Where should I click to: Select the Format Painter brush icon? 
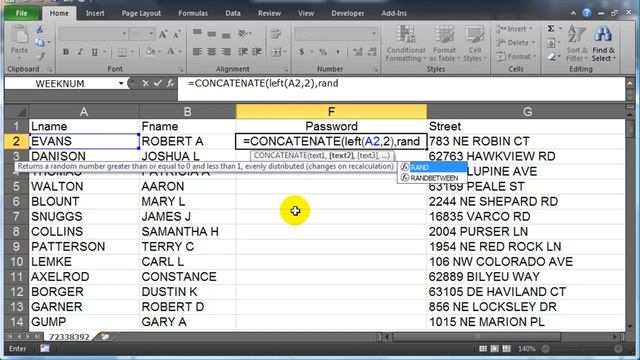40,56
